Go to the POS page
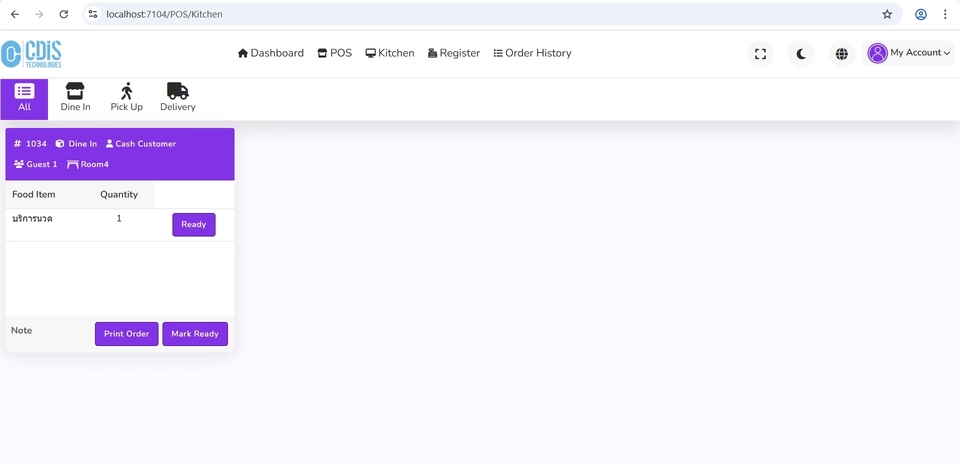This screenshot has width=960, height=463. 335,53
